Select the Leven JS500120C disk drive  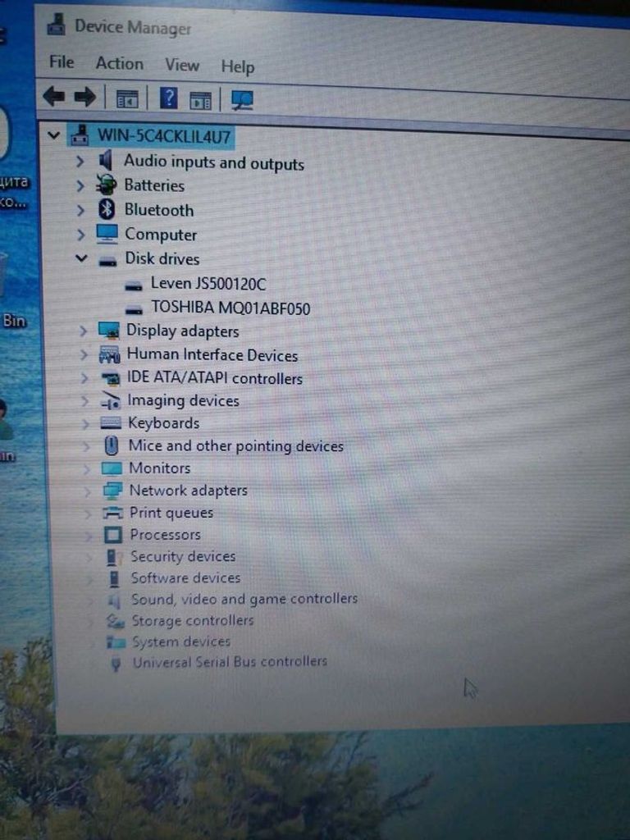click(x=208, y=284)
